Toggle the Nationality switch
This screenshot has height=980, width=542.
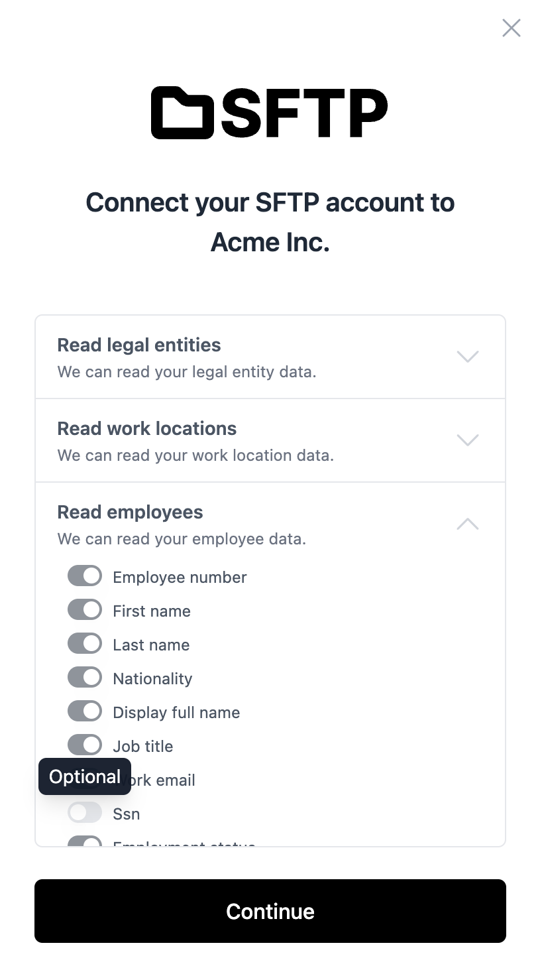pos(85,678)
